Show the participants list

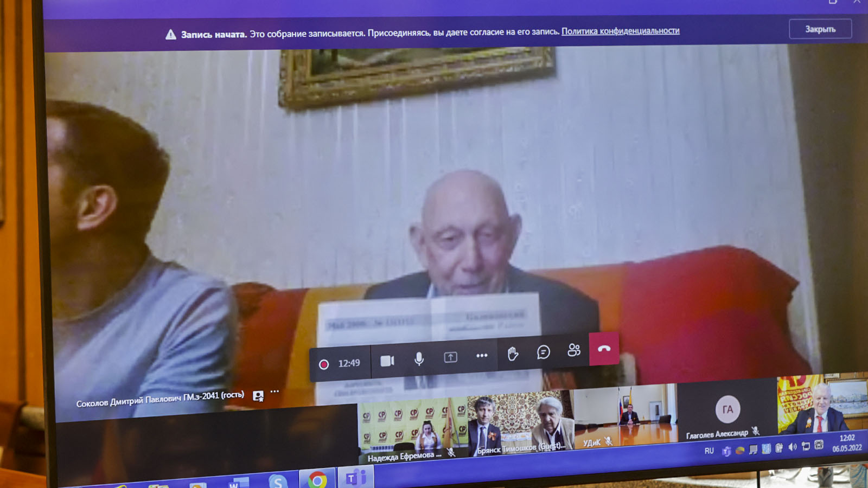click(573, 350)
